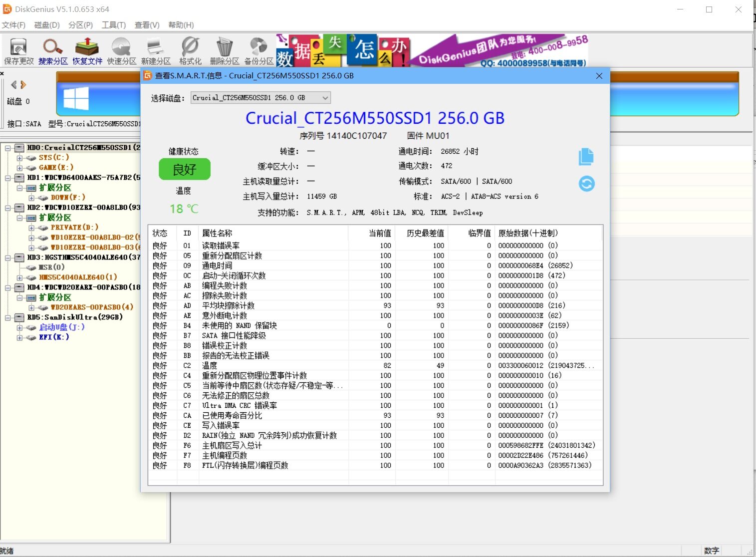
Task: Select the Ultra DMA CRC 错误率 row
Action: coord(375,405)
